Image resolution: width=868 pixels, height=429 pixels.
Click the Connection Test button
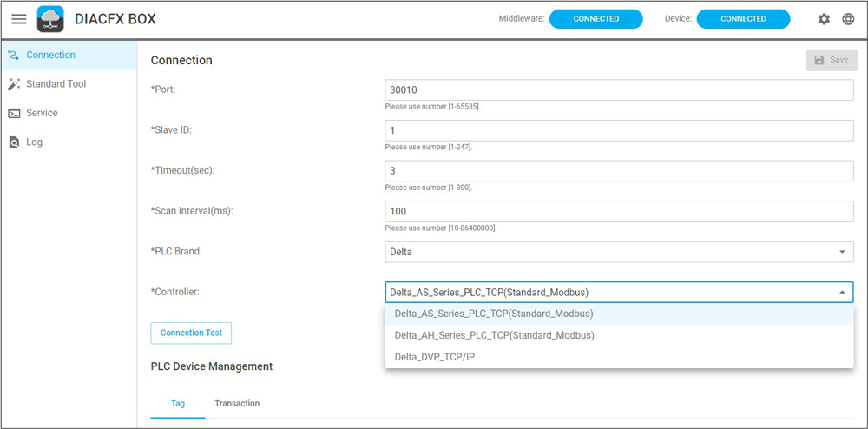pos(191,333)
